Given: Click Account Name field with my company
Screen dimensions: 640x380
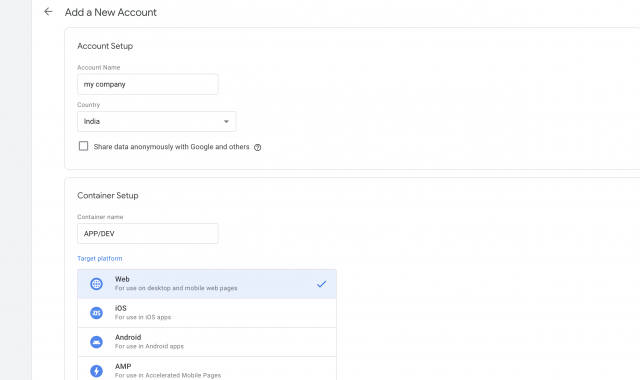Looking at the screenshot, I should [x=148, y=84].
